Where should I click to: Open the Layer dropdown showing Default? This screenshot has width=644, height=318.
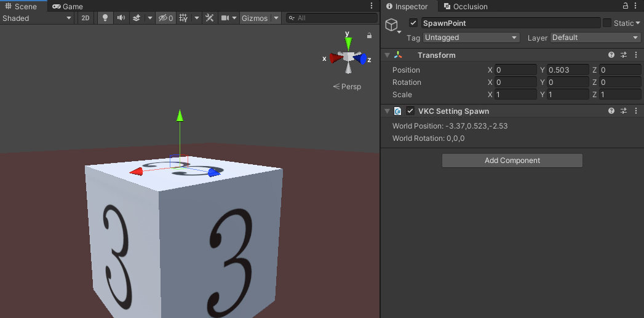coord(595,38)
